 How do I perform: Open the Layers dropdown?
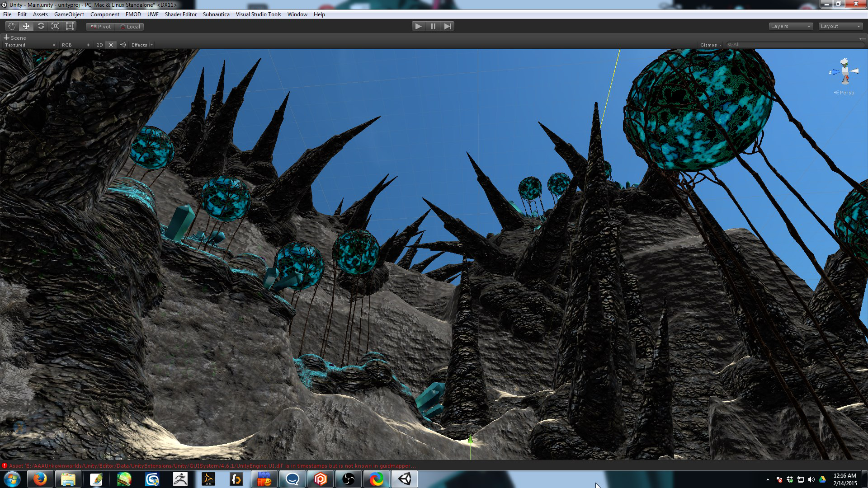click(791, 26)
